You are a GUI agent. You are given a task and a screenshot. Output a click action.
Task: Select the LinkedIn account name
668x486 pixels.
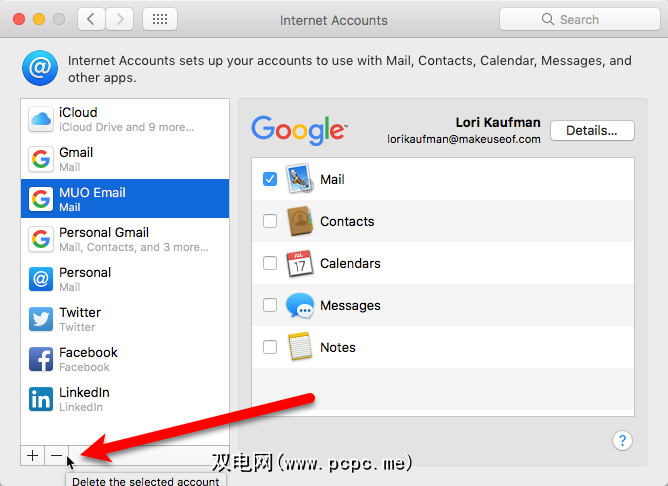click(x=84, y=393)
